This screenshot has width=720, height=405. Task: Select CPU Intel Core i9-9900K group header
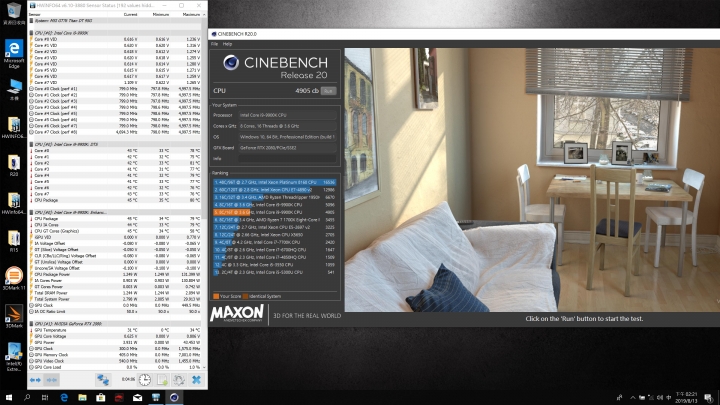(x=115, y=33)
